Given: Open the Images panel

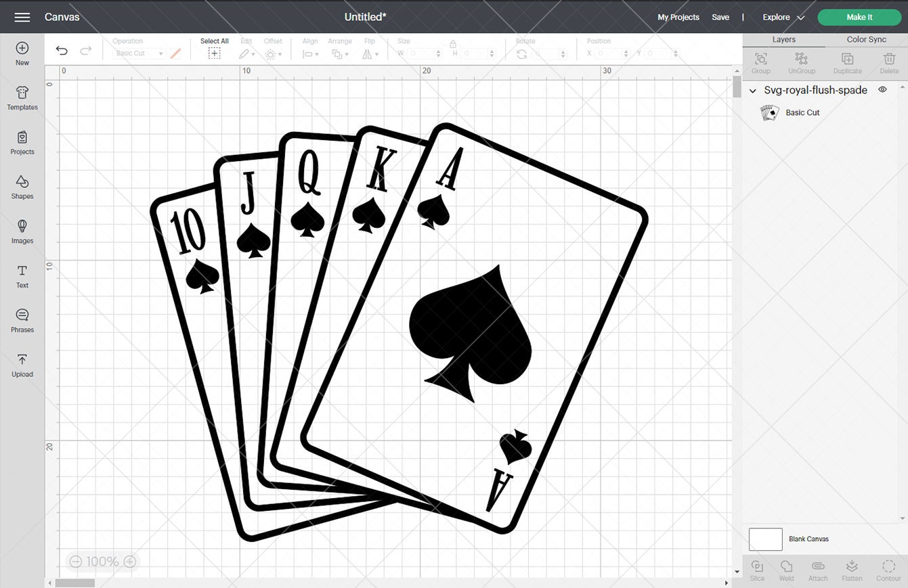Looking at the screenshot, I should pyautogui.click(x=22, y=231).
